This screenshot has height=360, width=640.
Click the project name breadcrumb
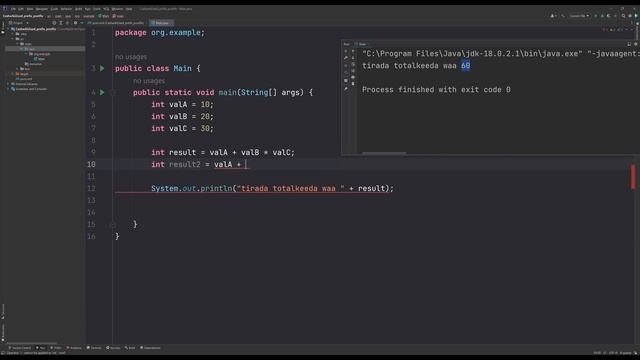[23, 16]
